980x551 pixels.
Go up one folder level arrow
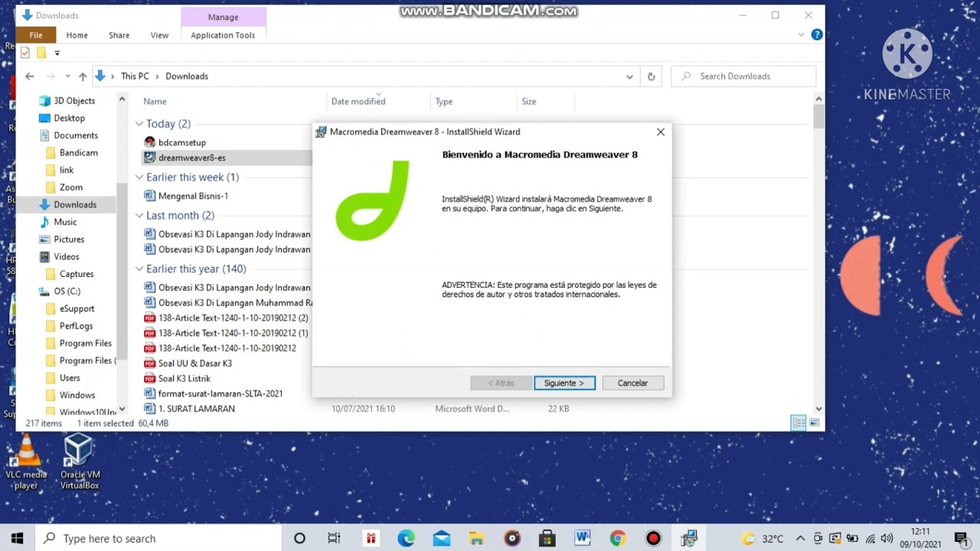[83, 77]
